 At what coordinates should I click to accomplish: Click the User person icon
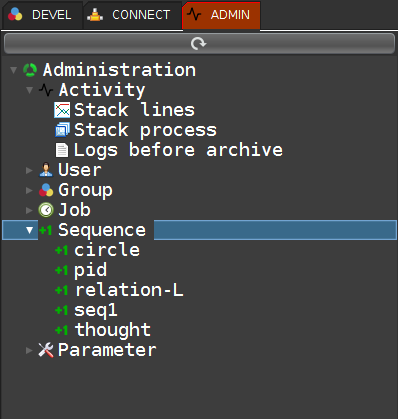[x=46, y=170]
